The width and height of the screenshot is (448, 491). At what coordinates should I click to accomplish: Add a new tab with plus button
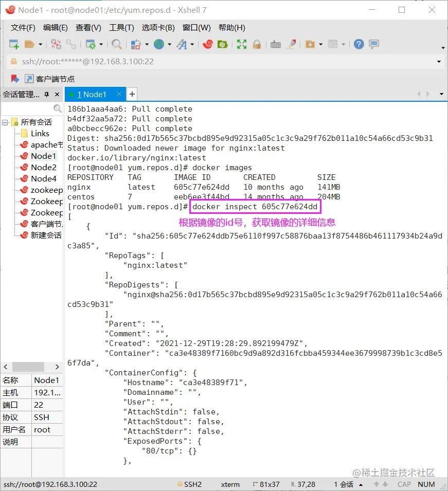click(132, 94)
